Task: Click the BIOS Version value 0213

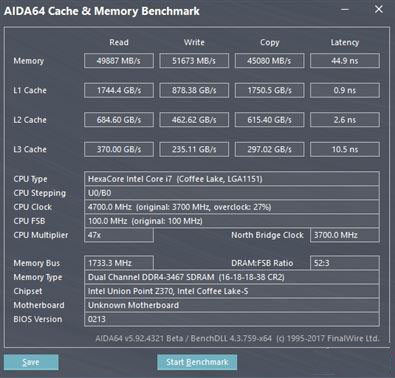Action: (232, 319)
